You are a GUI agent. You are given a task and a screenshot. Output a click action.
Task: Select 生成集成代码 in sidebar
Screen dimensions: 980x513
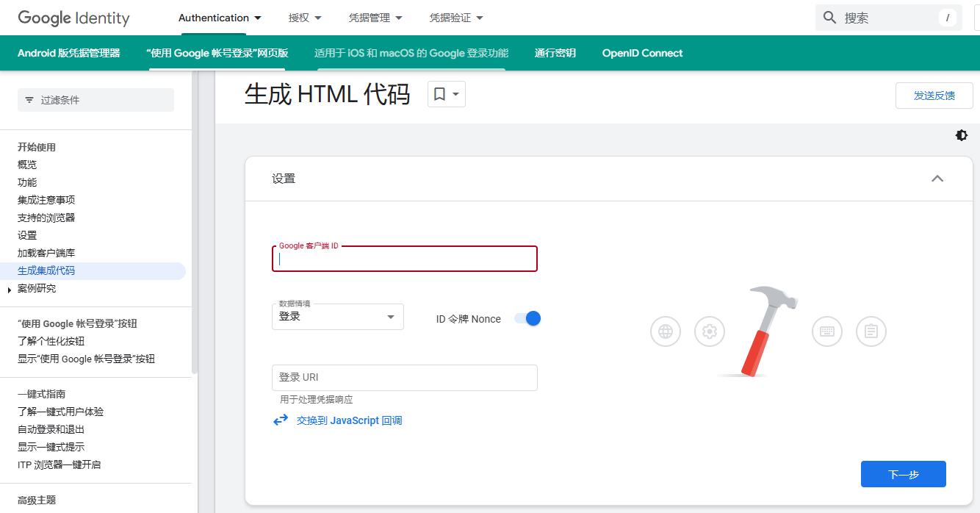[46, 270]
